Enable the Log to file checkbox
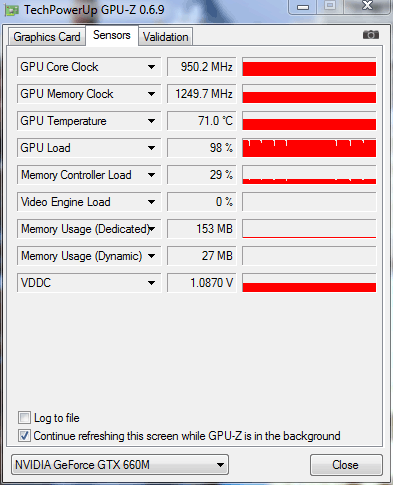The width and height of the screenshot is (393, 485). 24,418
